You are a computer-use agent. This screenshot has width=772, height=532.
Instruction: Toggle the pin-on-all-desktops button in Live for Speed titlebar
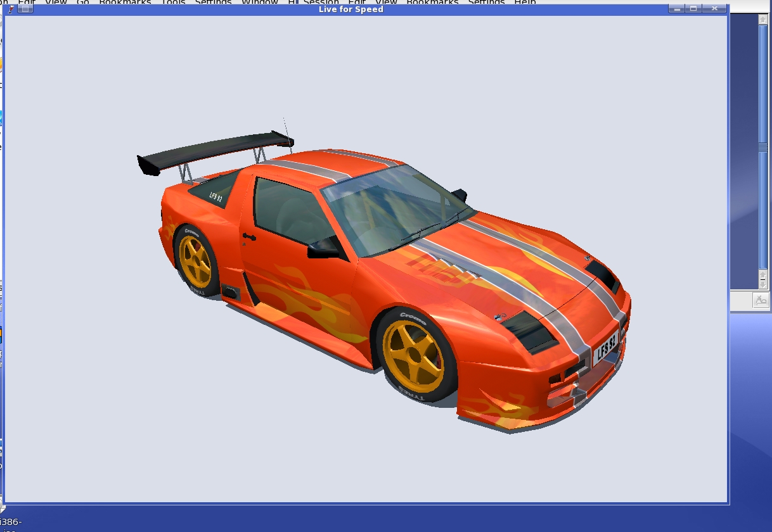[25, 9]
